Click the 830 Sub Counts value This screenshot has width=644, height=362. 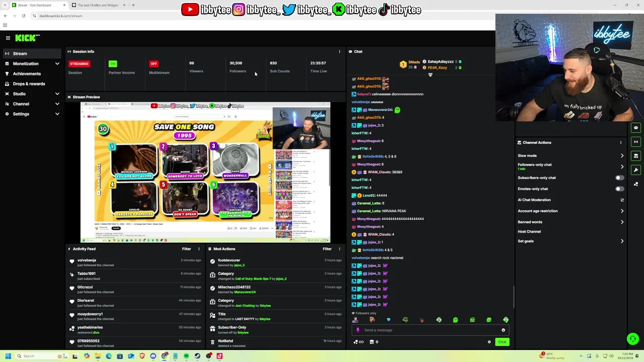(x=273, y=63)
